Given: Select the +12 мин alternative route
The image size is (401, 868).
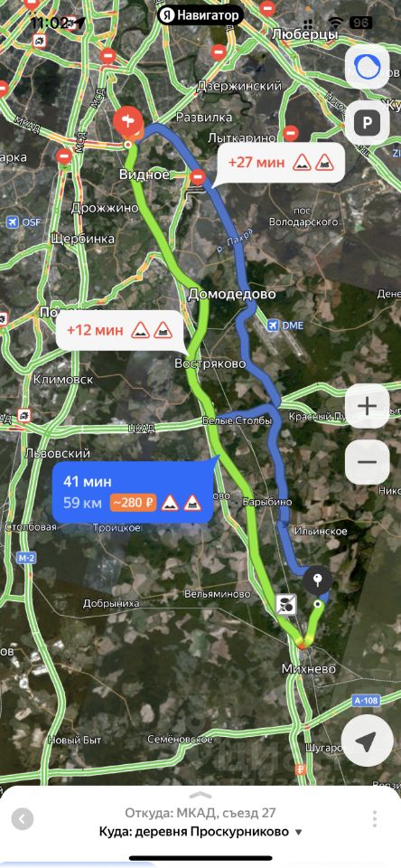Looking at the screenshot, I should [x=119, y=331].
